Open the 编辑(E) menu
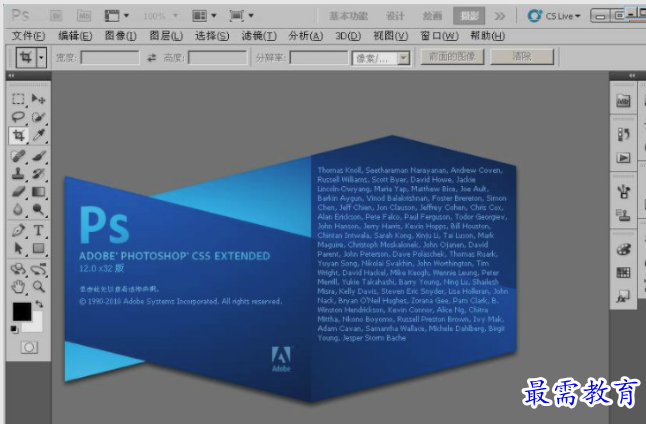This screenshot has height=424, width=646. (x=75, y=36)
